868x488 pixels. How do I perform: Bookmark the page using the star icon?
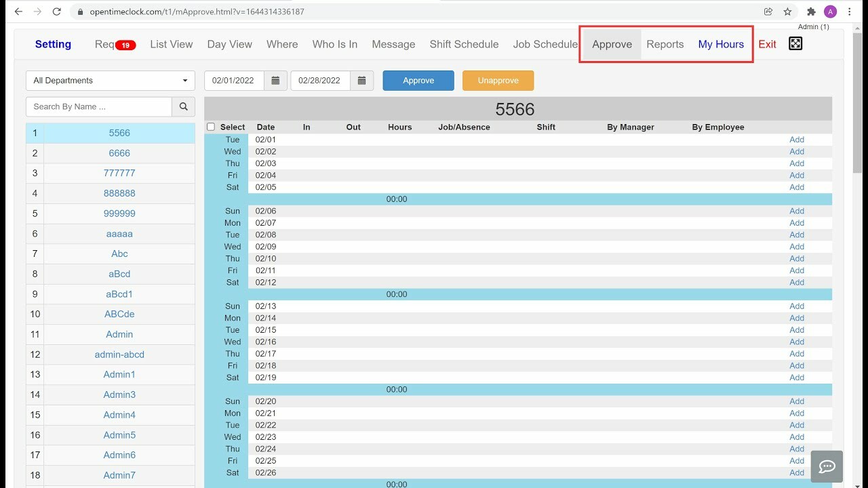pos(787,12)
